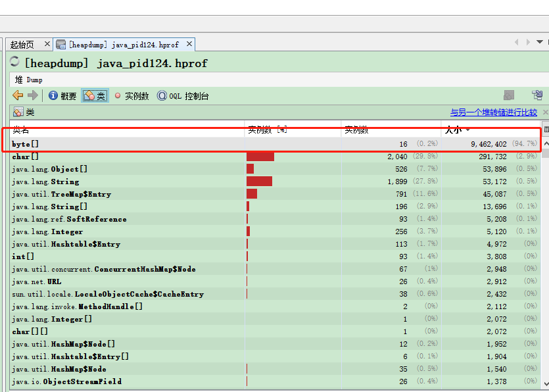Click the grayed snapshot icon in the toolbar
This screenshot has height=392, width=549.
coord(509,95)
